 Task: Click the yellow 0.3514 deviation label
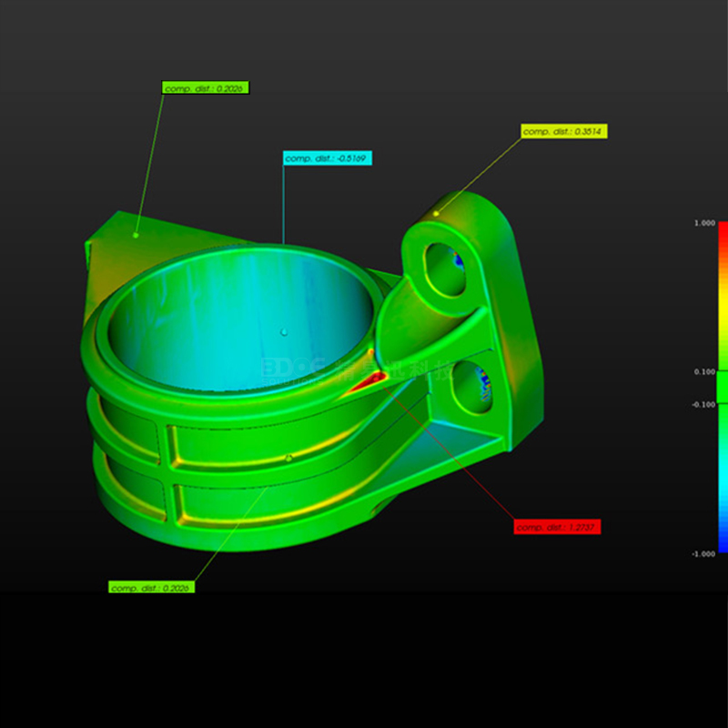tap(564, 132)
